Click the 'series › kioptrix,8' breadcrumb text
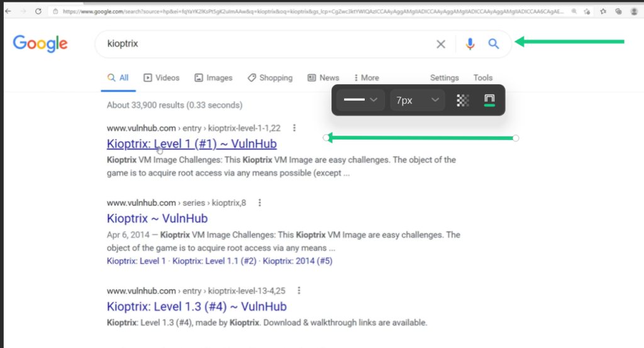This screenshot has height=348, width=644. (214, 203)
